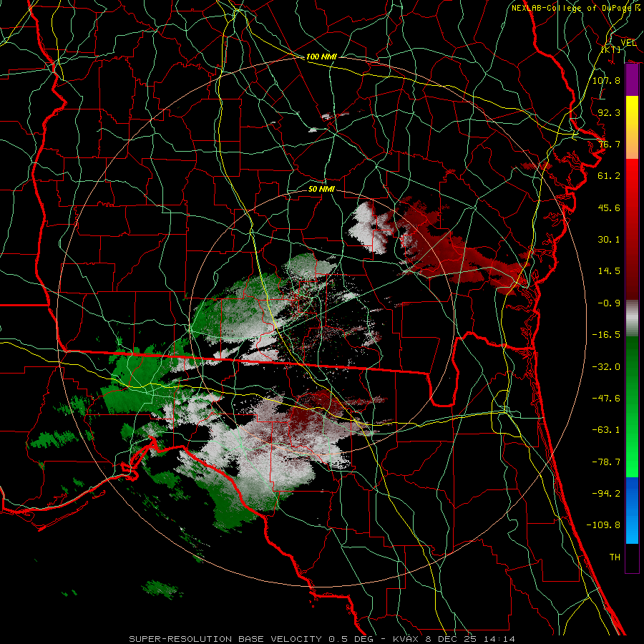Click the 61.2 velocity legend value
Screen dimensions: 644x644
pos(609,176)
